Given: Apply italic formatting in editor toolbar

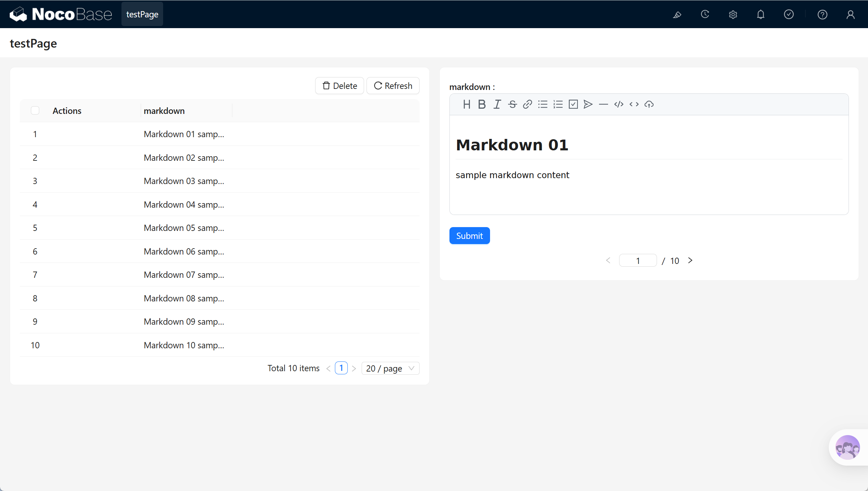Looking at the screenshot, I should (x=497, y=104).
